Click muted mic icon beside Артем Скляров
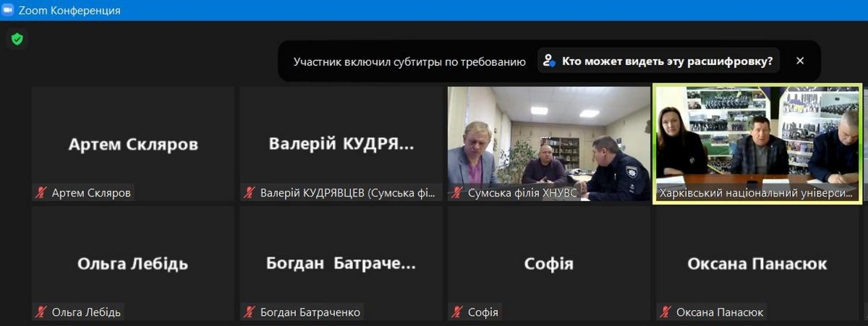The width and height of the screenshot is (868, 326). tap(42, 193)
